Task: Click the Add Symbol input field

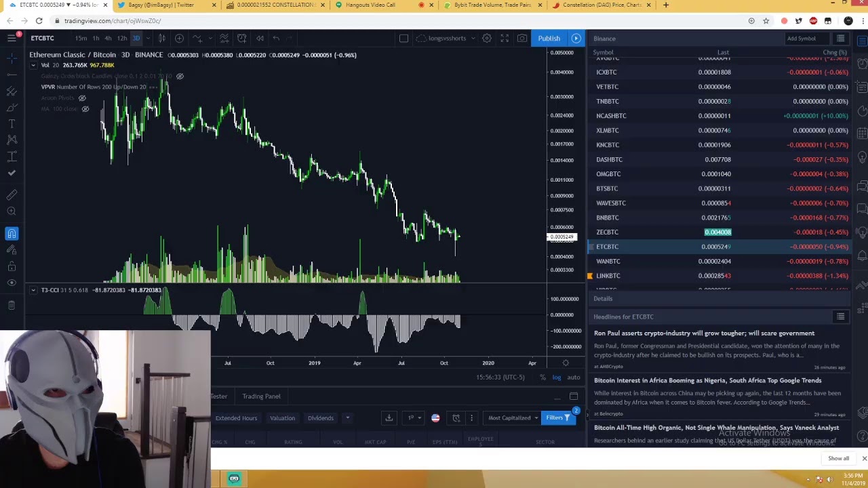Action: 808,39
